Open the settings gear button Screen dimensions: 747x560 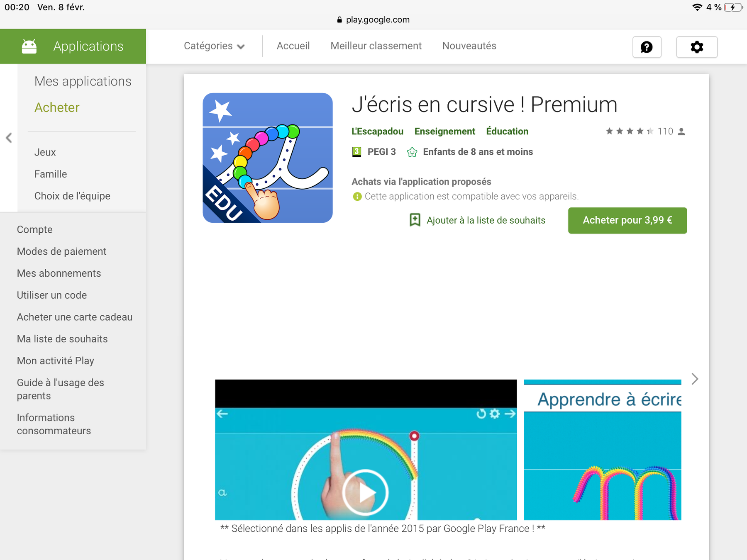(x=697, y=47)
